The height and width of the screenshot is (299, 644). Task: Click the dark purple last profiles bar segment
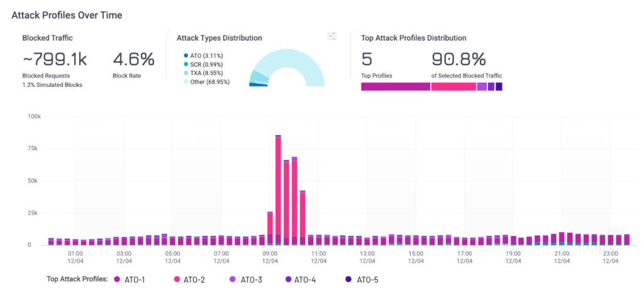point(499,86)
